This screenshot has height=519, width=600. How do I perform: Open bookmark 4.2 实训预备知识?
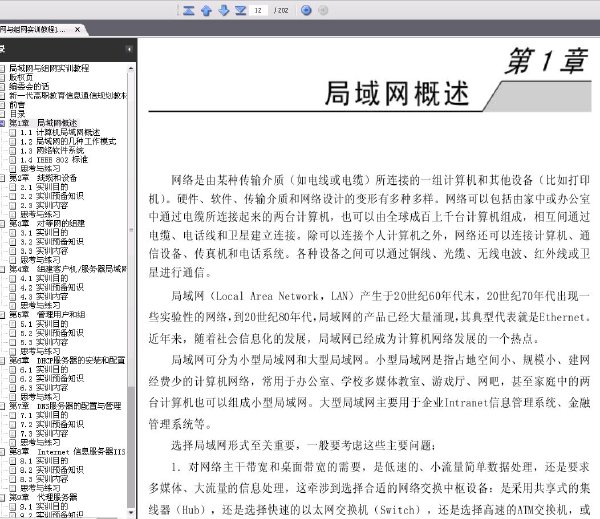point(52,287)
